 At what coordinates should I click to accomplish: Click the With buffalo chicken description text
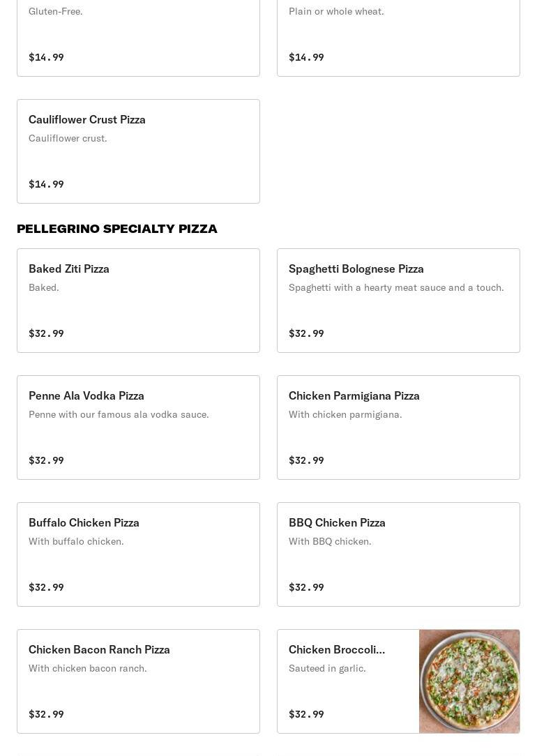76,541
